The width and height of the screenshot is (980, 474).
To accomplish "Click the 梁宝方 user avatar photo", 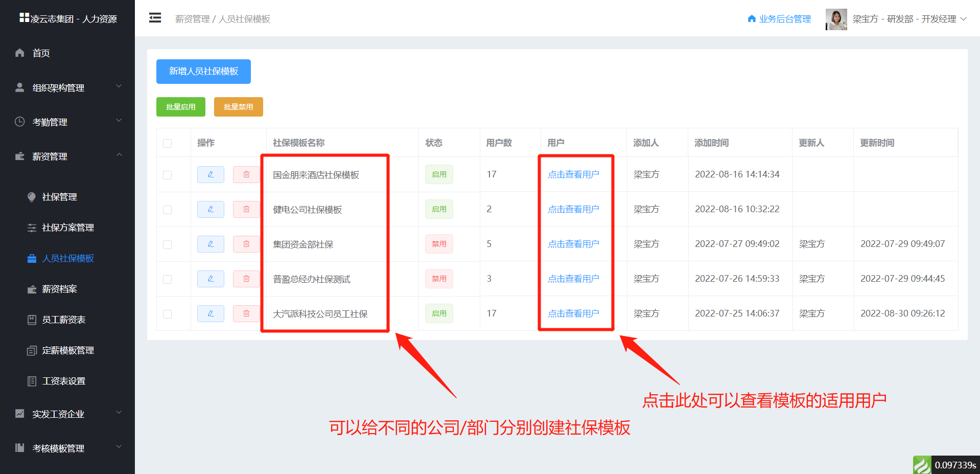I will 836,19.
